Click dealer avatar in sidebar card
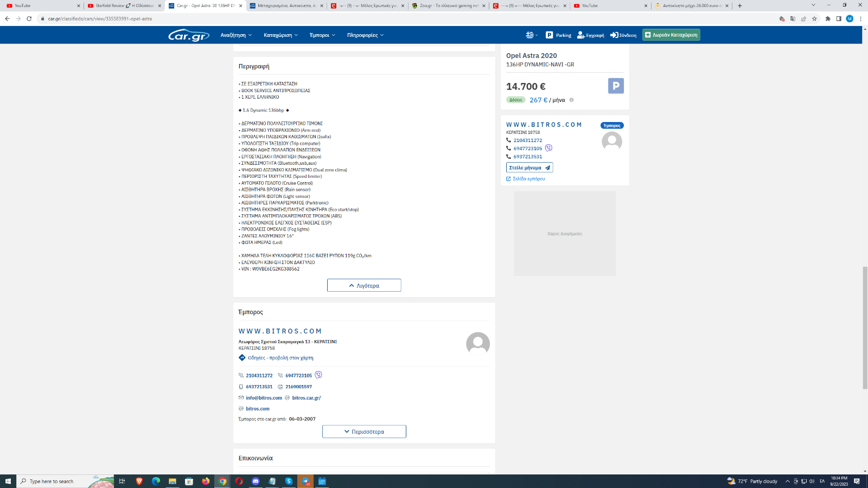This screenshot has width=868, height=488. (x=612, y=142)
